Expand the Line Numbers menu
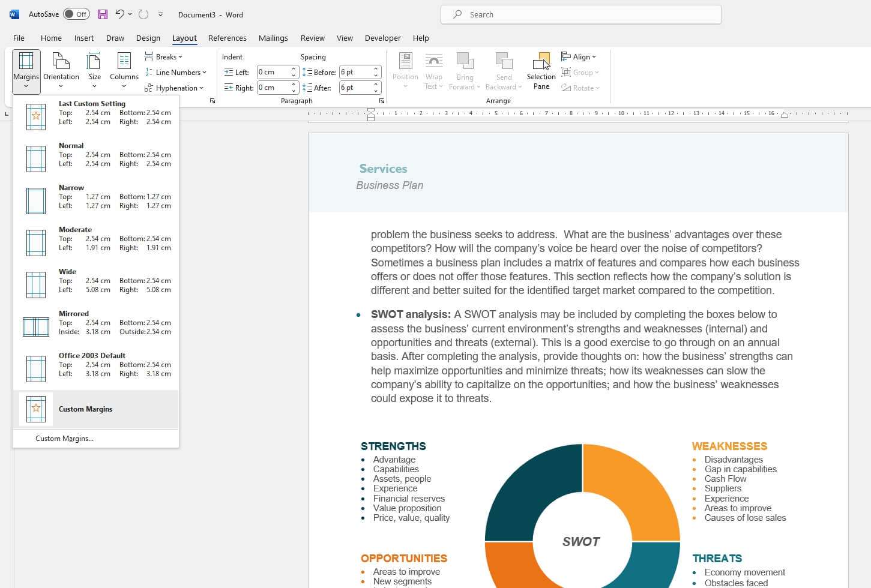 click(x=176, y=72)
